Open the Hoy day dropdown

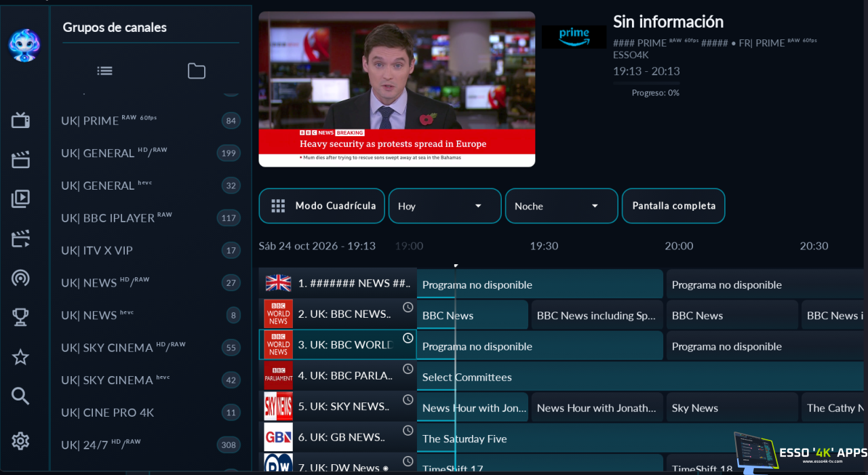[445, 206]
